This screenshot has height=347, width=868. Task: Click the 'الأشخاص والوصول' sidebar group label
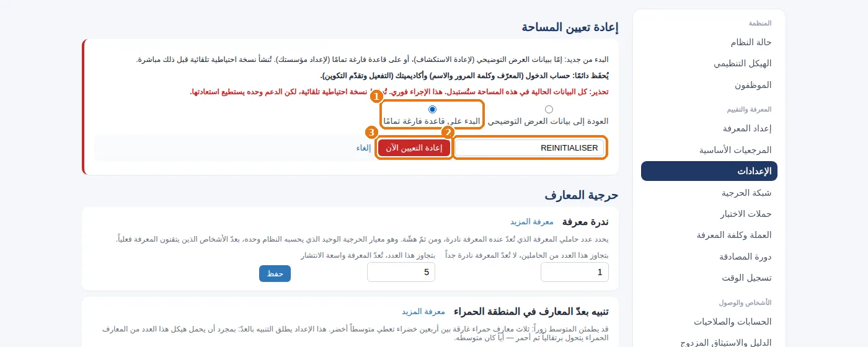tap(745, 302)
